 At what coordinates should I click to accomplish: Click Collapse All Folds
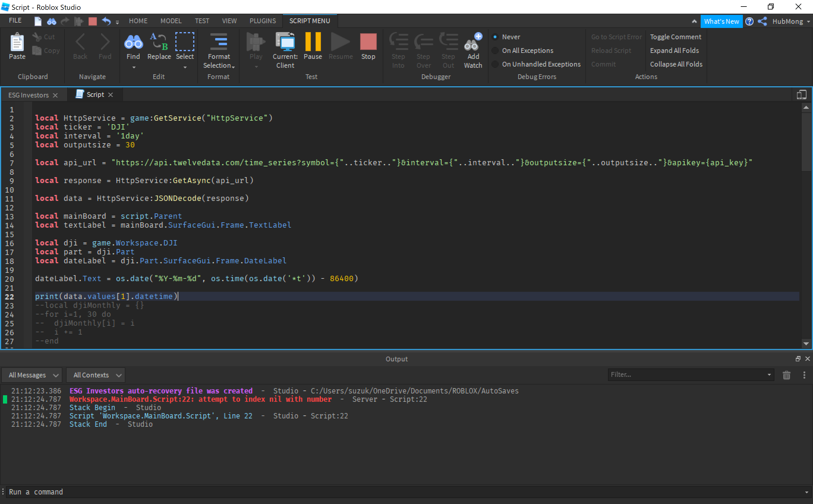tap(676, 64)
